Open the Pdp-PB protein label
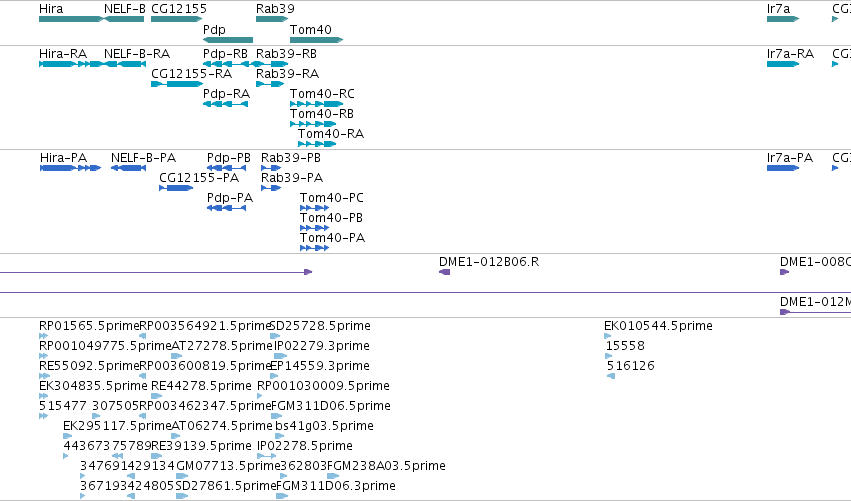 point(229,158)
